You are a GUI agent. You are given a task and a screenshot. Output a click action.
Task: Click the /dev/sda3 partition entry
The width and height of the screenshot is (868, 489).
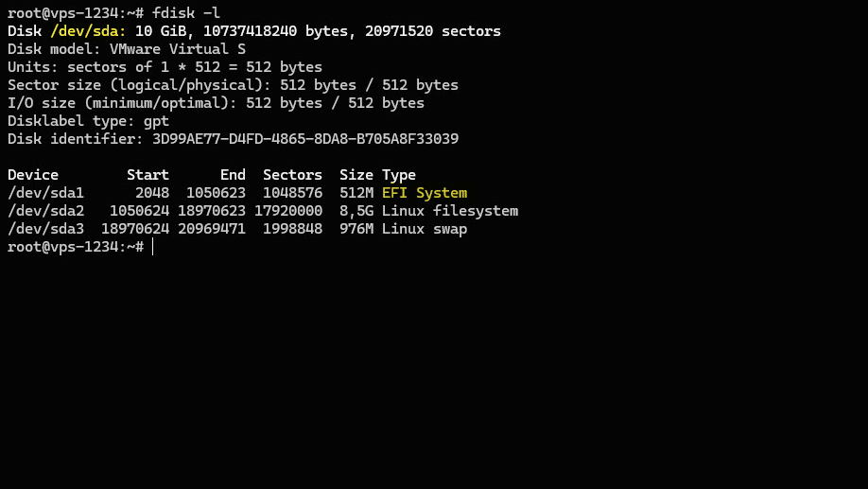click(x=45, y=229)
